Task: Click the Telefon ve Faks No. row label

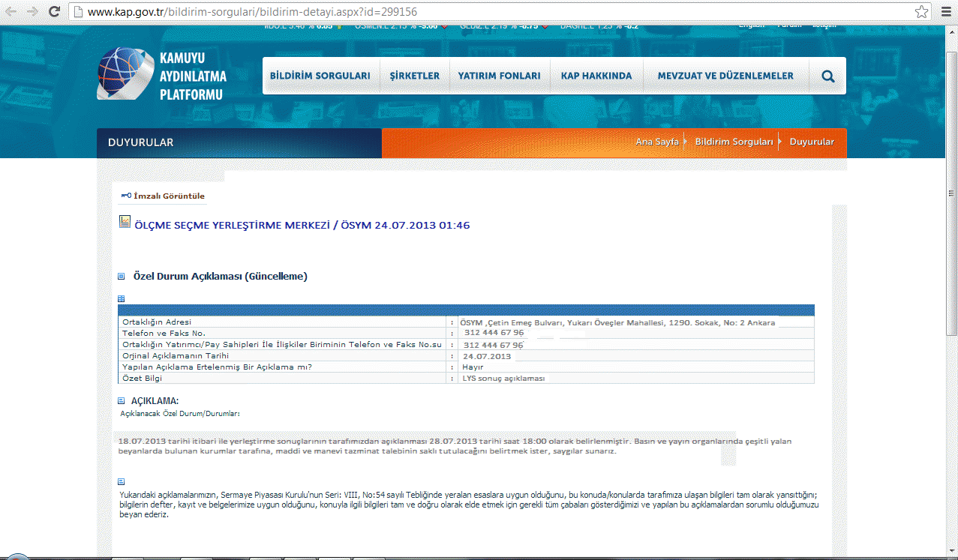Action: click(164, 334)
